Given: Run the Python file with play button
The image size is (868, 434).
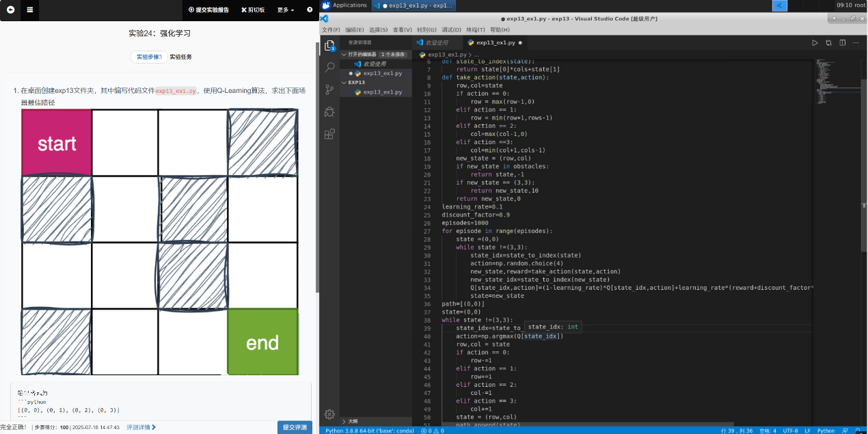Looking at the screenshot, I should coord(815,42).
